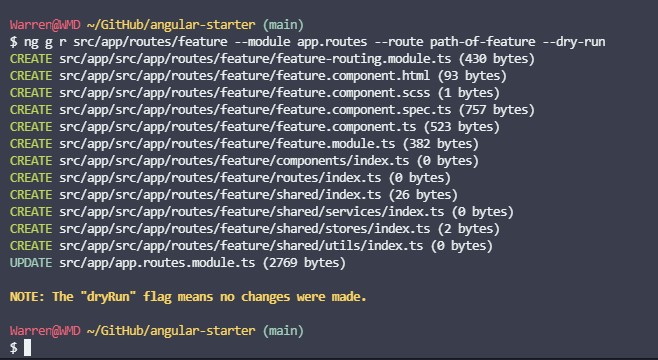Click the feature.component.spec.ts file path

(255, 110)
